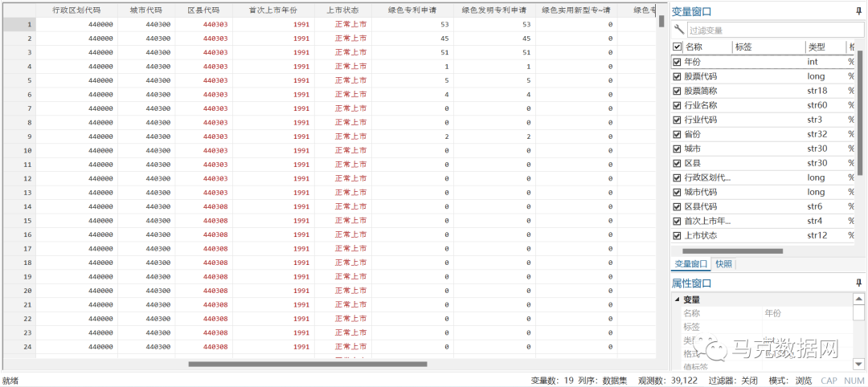Click the variable list horizontal scrollbar
Screen dimensions: 868x387
pyautogui.click(x=732, y=251)
